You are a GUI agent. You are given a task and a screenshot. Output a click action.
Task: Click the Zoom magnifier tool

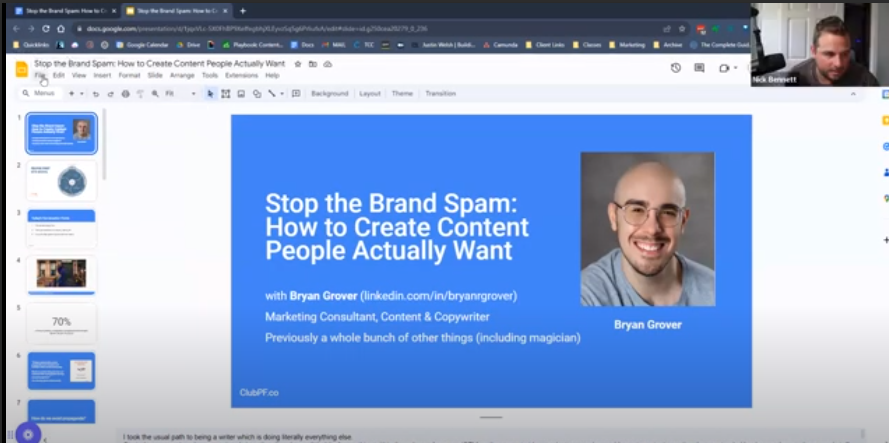pyautogui.click(x=155, y=94)
